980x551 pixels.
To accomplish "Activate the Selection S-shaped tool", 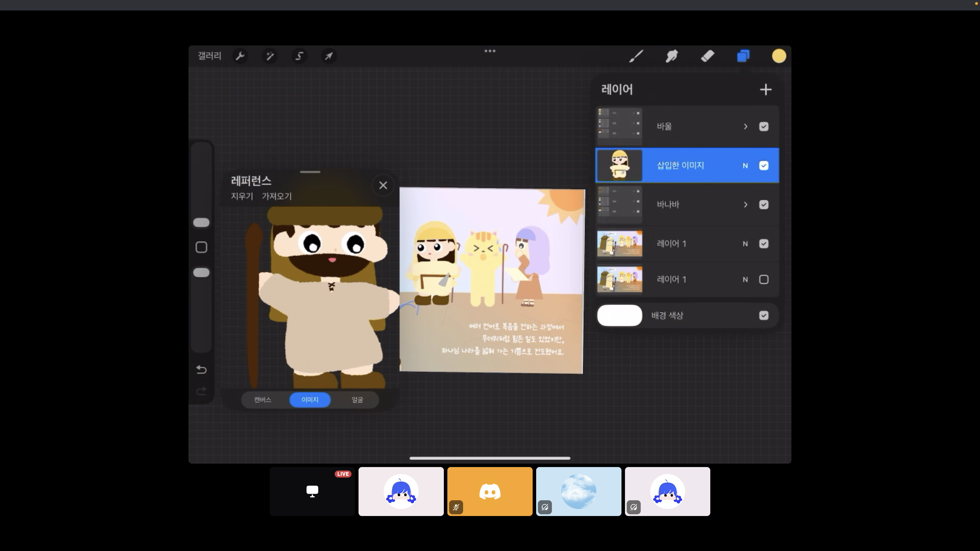I will (x=299, y=56).
